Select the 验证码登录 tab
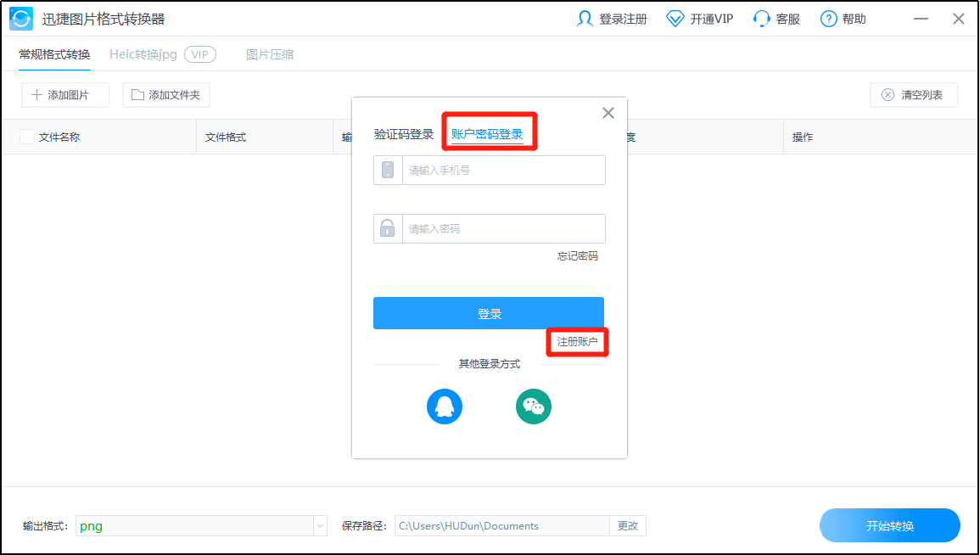This screenshot has height=555, width=980. (x=404, y=134)
